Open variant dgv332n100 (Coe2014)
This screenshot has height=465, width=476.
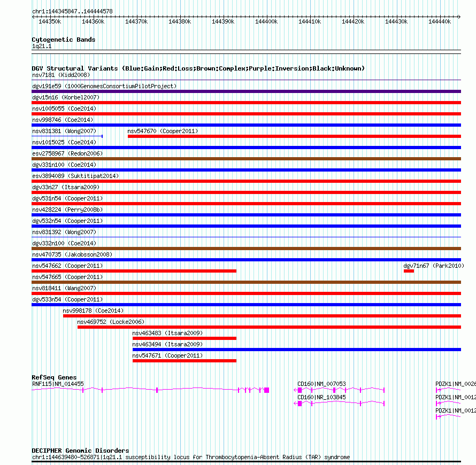(64, 243)
